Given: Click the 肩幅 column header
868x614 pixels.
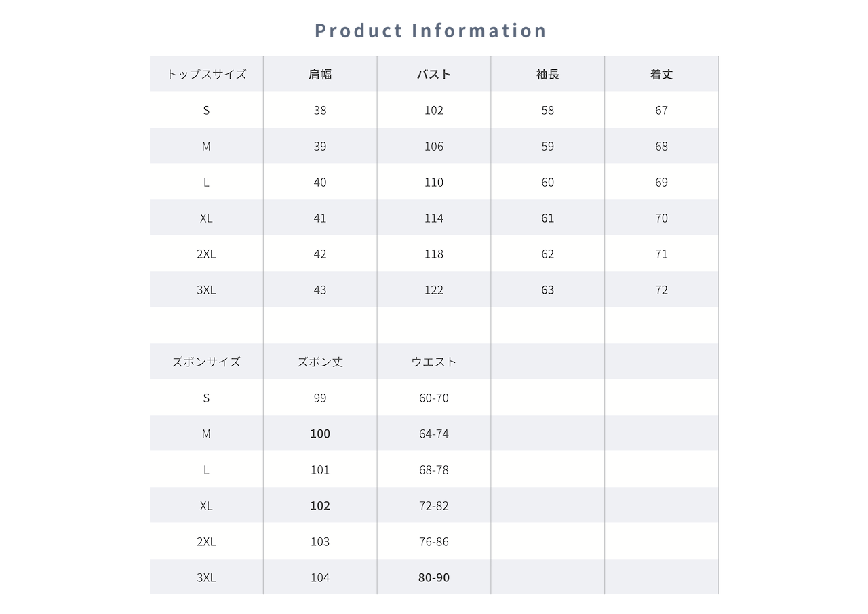Looking at the screenshot, I should [x=320, y=74].
